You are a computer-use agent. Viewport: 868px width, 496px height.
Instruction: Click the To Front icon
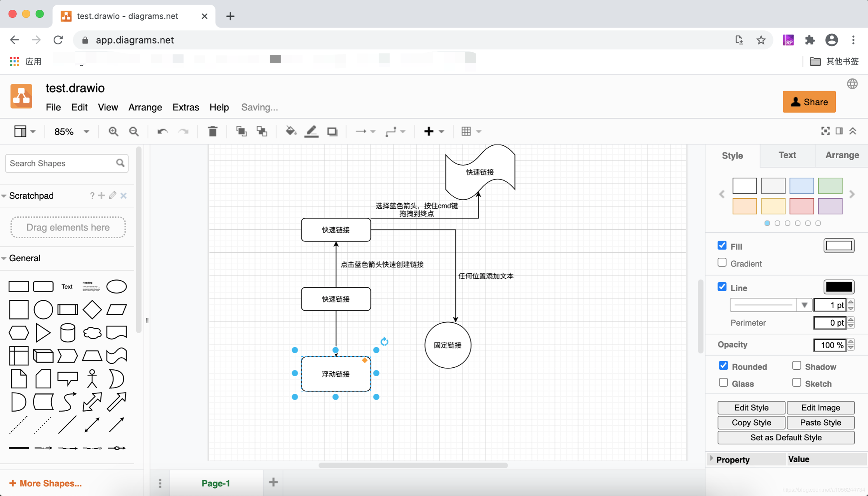tap(241, 131)
